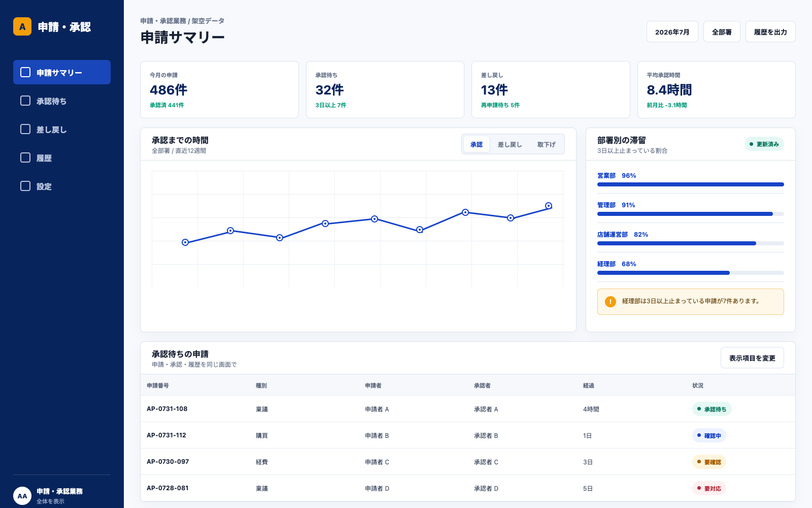This screenshot has width=812, height=508.
Task: Click the 履歴を出力 button
Action: [x=770, y=31]
